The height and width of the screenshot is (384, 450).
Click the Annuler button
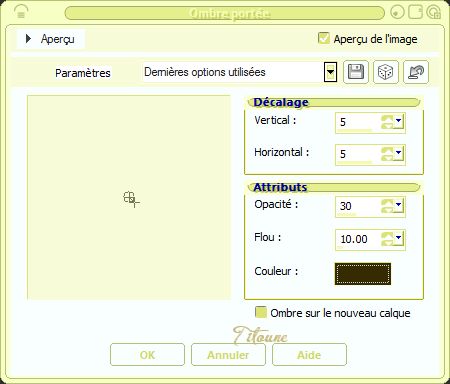point(228,355)
